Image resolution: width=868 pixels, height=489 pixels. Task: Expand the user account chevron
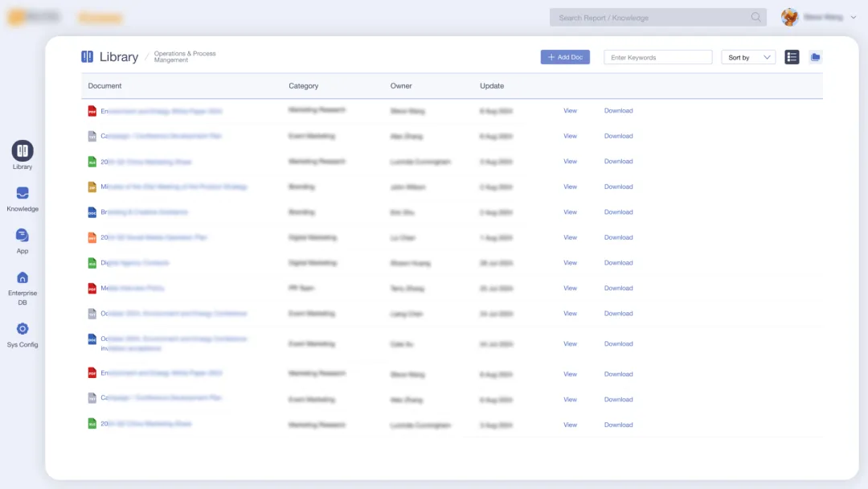click(x=853, y=18)
